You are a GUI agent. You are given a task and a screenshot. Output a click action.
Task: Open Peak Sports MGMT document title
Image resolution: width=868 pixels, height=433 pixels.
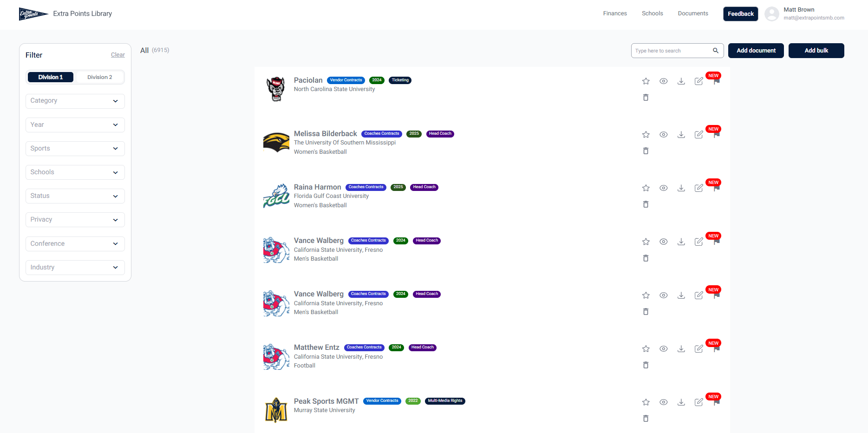click(x=326, y=401)
